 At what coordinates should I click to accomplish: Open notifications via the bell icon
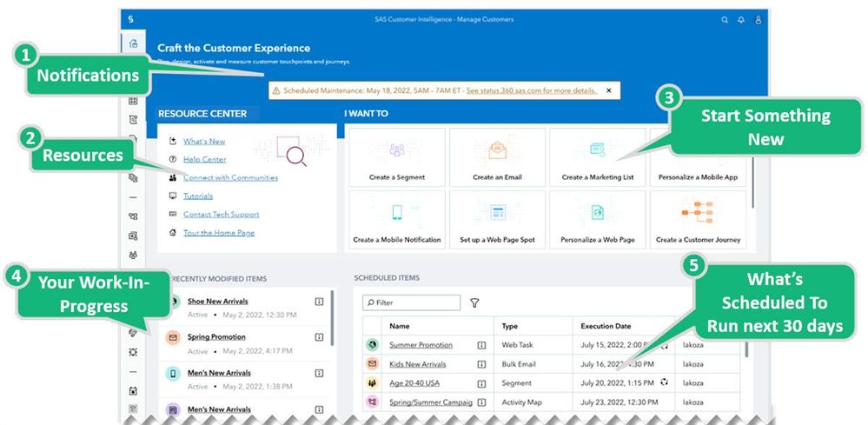(741, 19)
